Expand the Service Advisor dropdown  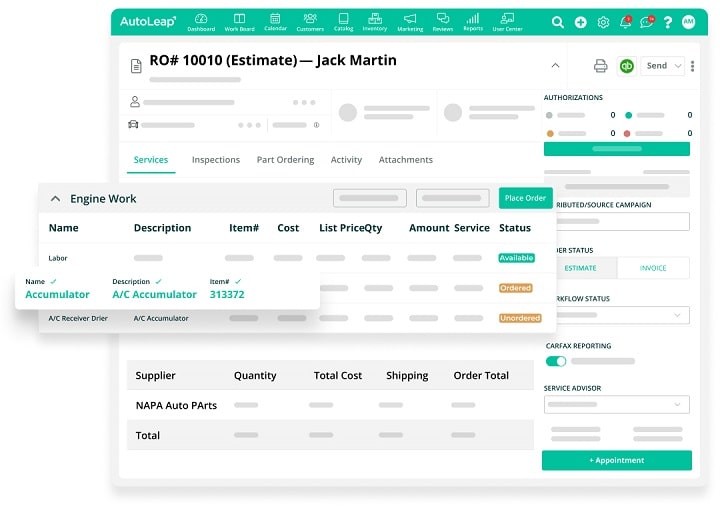(x=617, y=405)
